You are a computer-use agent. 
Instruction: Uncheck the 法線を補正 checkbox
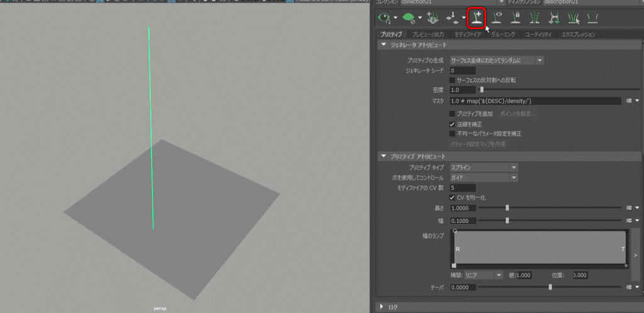[452, 124]
